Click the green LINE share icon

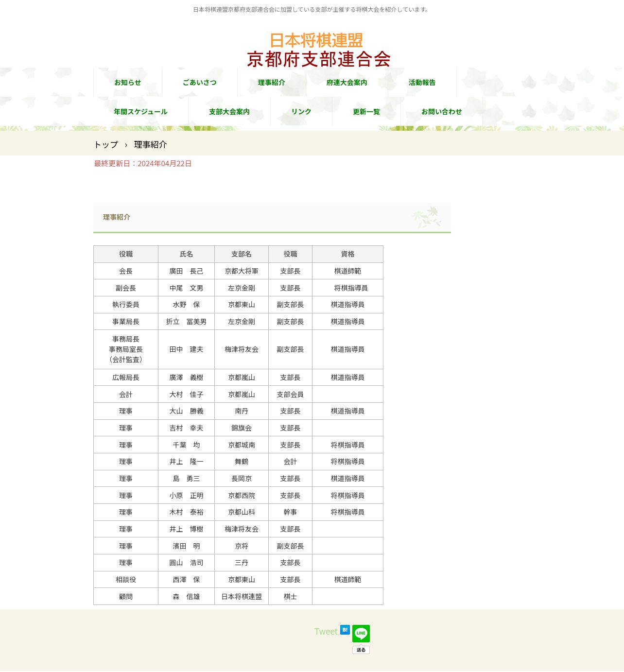click(x=361, y=634)
